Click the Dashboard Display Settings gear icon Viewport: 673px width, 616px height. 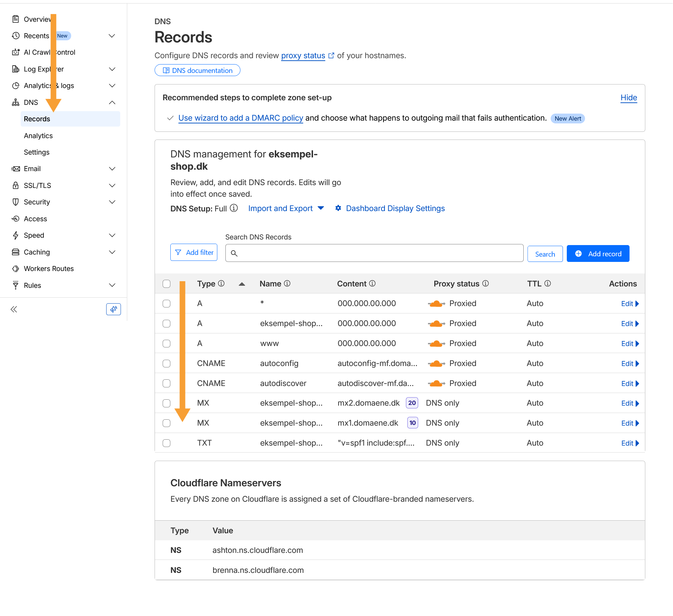tap(338, 208)
